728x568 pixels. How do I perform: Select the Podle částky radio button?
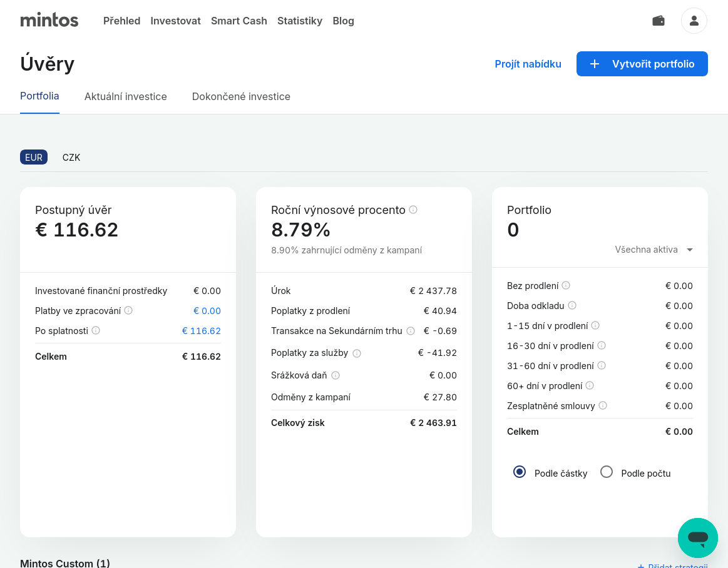pyautogui.click(x=519, y=472)
